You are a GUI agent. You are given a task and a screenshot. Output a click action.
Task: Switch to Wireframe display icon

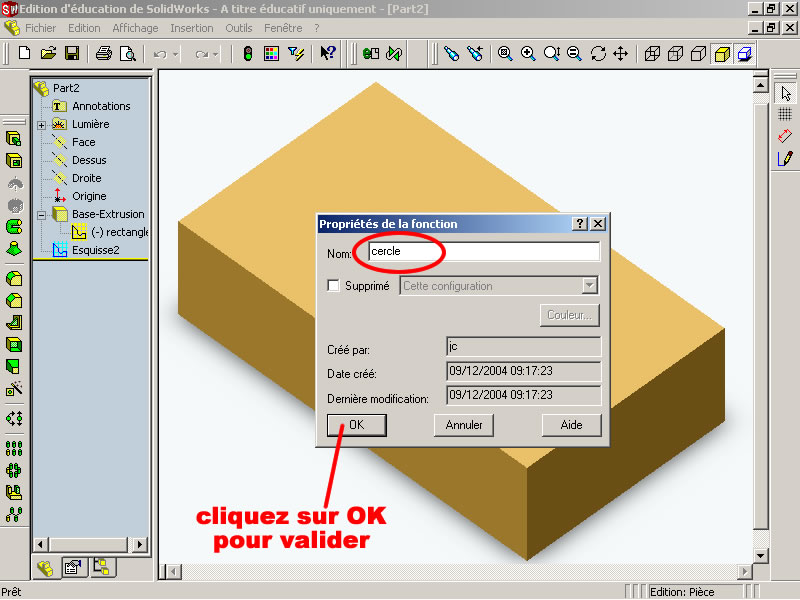click(652, 54)
